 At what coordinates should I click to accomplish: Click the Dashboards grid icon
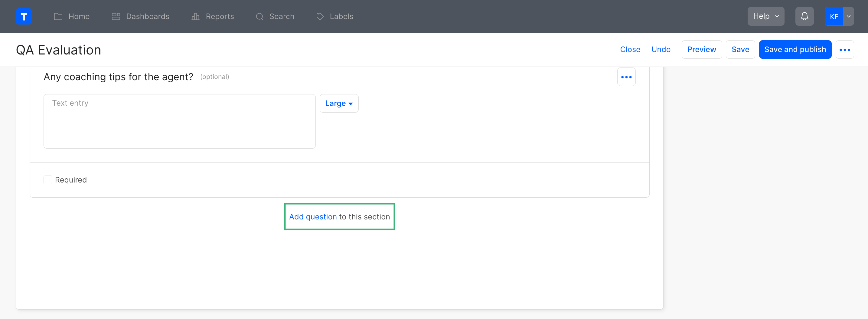click(x=116, y=16)
